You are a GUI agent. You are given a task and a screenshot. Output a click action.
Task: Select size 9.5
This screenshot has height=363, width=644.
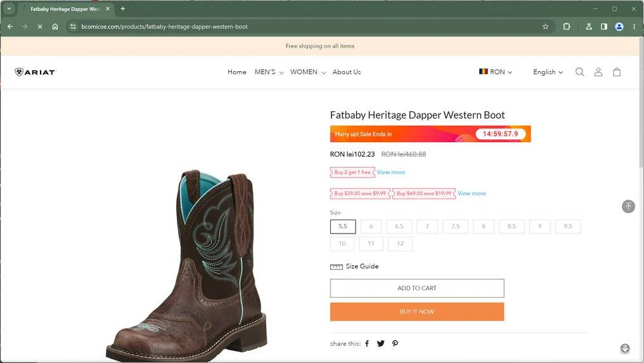point(567,227)
